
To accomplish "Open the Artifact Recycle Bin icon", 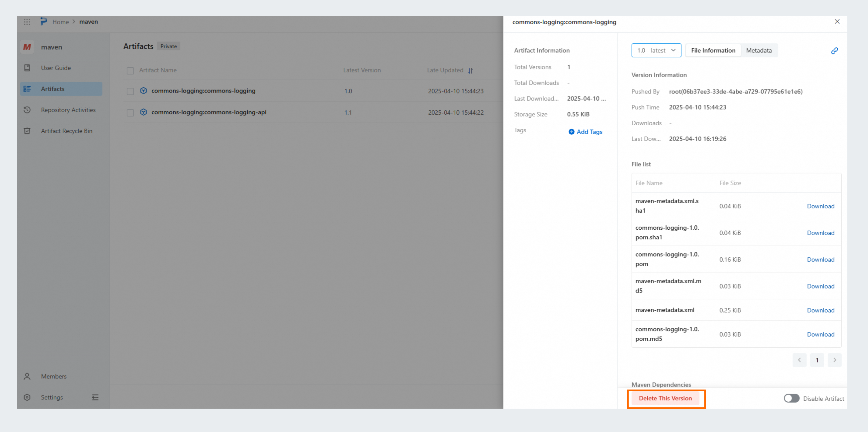I will pos(27,131).
